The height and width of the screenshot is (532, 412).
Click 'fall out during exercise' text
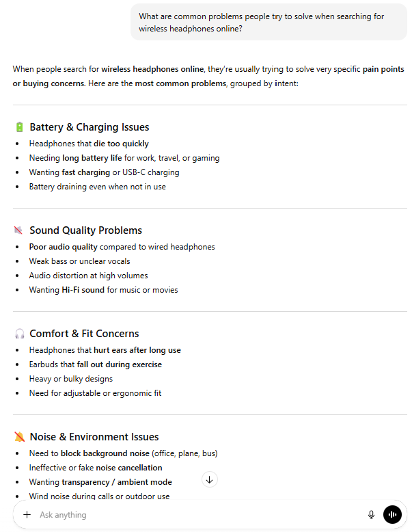coord(120,364)
